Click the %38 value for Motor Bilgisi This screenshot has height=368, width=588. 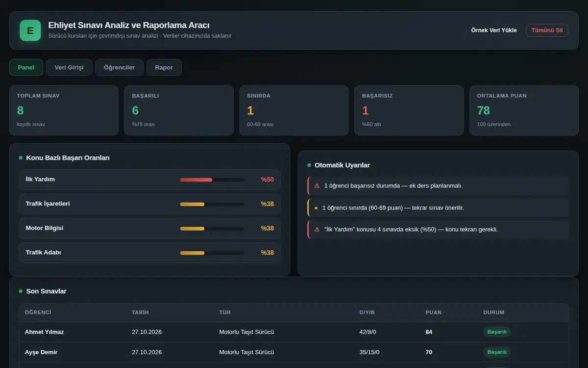[267, 229]
